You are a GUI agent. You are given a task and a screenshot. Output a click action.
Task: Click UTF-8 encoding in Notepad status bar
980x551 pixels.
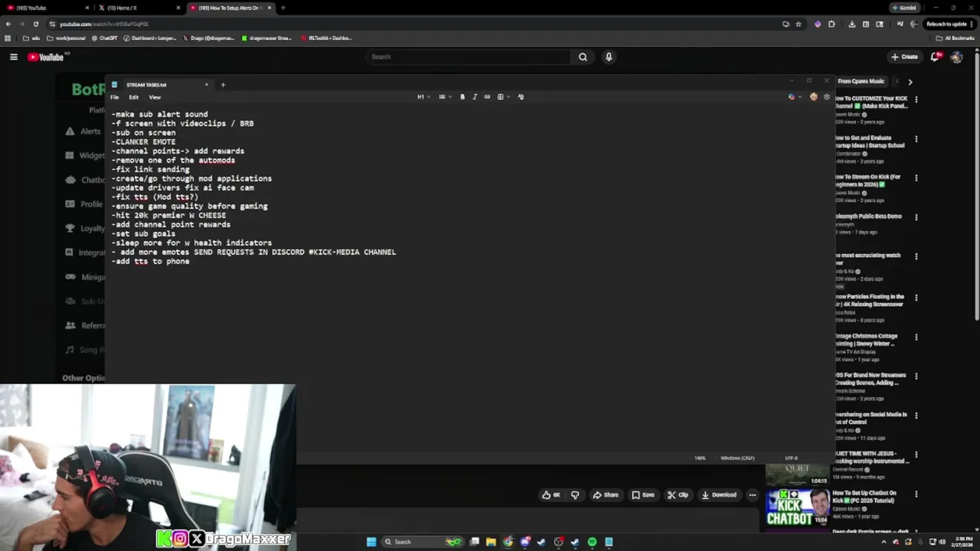pos(792,458)
